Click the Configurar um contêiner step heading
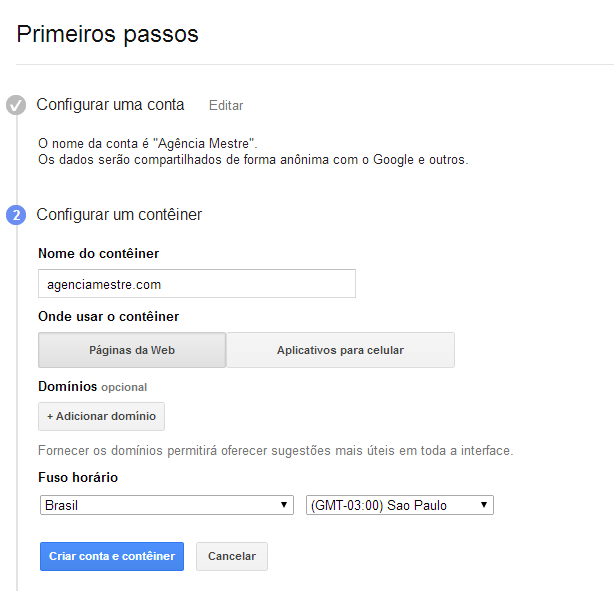 119,214
